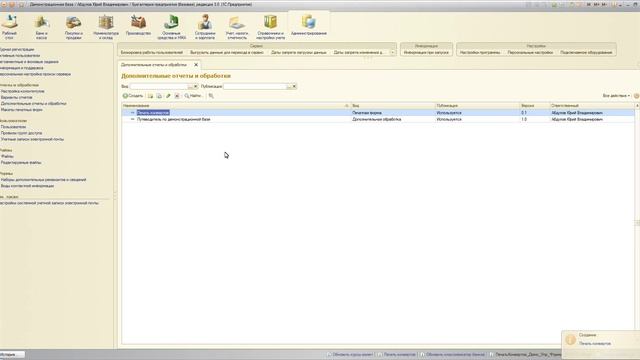Click the cancel search icon after Найти
The width and height of the screenshot is (640, 360).
tap(211, 96)
